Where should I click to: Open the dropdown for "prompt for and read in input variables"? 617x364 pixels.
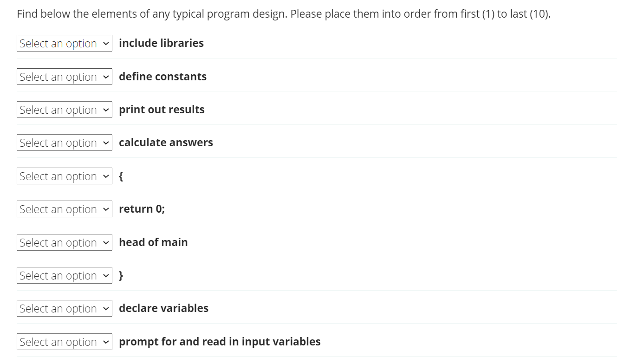tap(64, 342)
